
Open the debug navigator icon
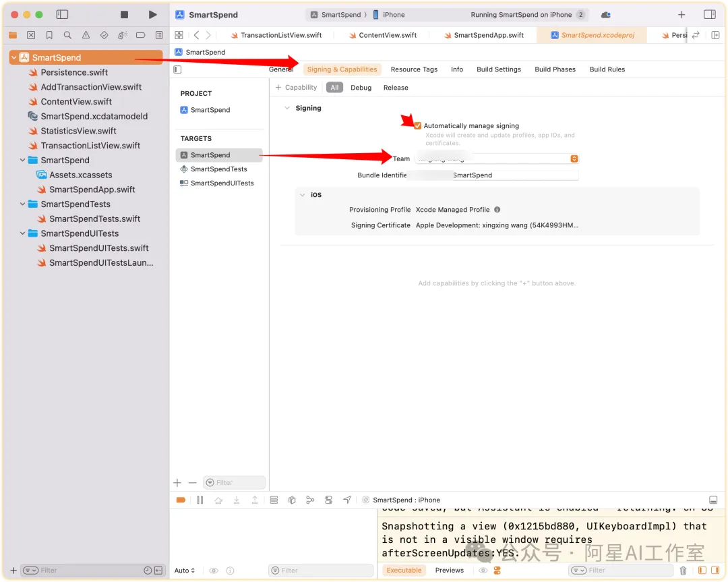[122, 35]
